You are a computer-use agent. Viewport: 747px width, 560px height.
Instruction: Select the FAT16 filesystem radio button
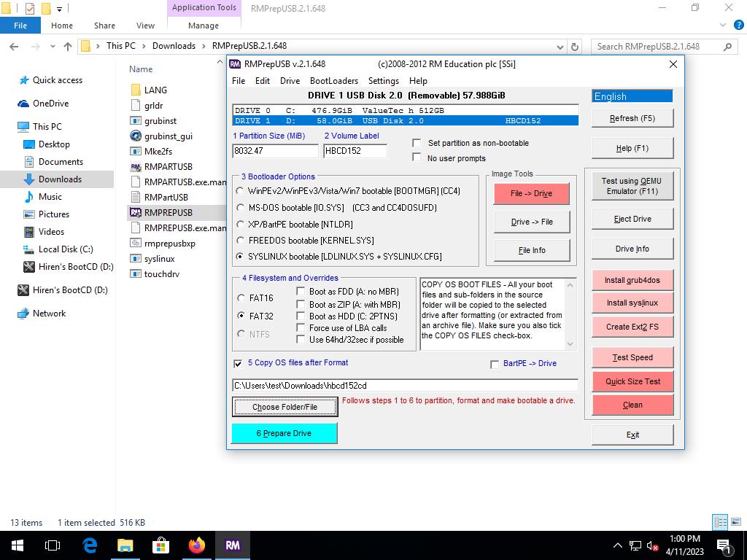[241, 297]
